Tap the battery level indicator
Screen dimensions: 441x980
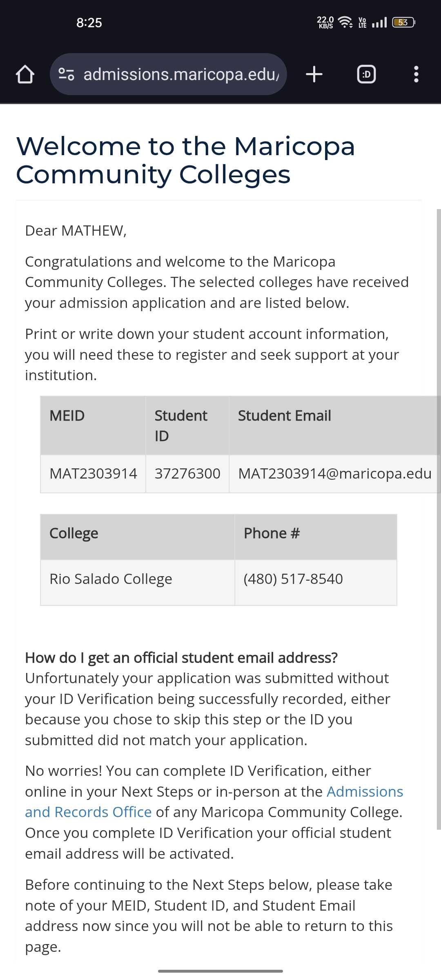point(403,22)
